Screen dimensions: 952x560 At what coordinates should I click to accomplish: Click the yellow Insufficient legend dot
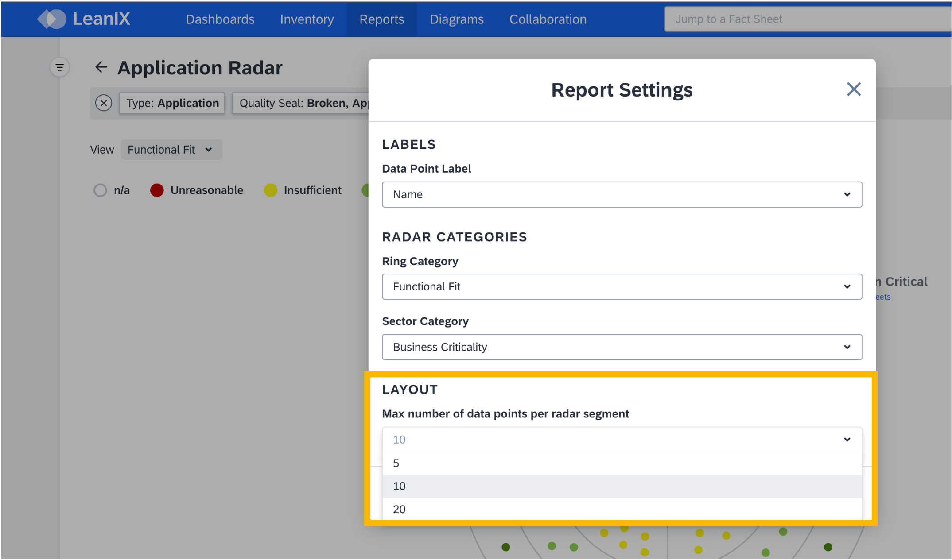[270, 190]
